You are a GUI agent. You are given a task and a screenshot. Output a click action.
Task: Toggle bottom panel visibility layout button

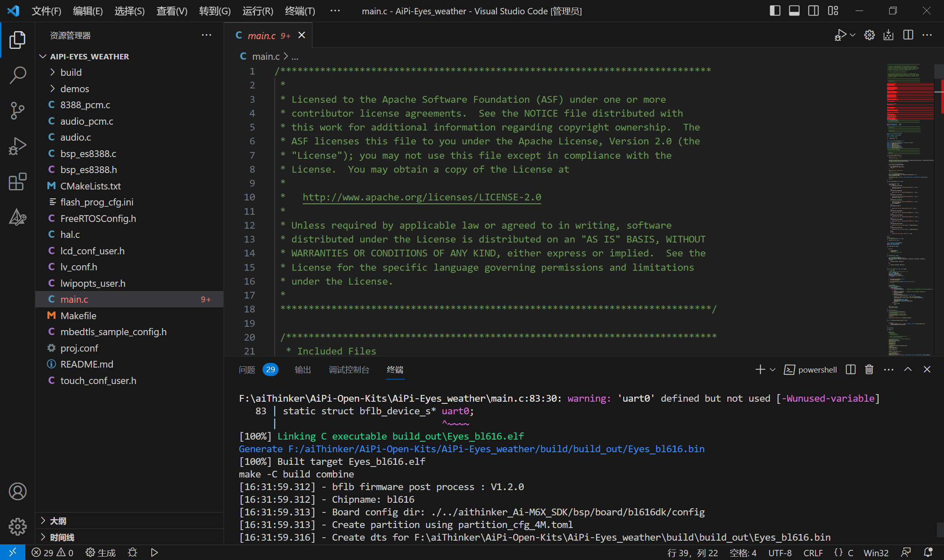coord(794,11)
